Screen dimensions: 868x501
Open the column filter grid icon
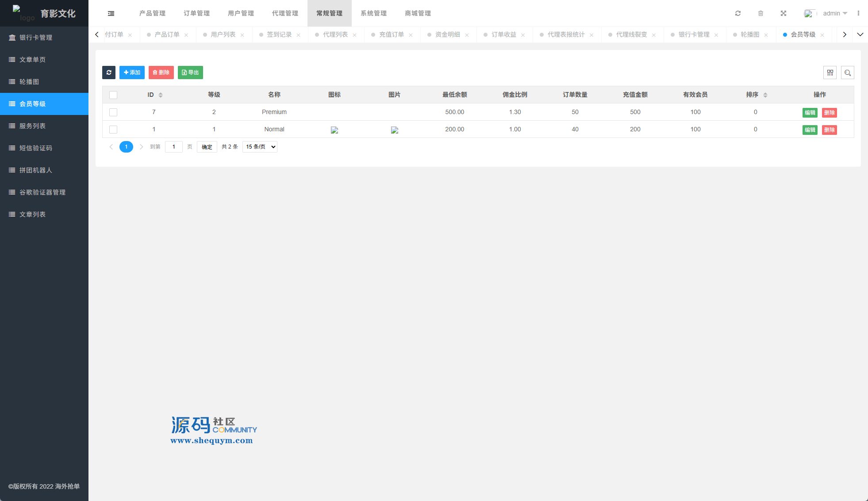click(830, 73)
